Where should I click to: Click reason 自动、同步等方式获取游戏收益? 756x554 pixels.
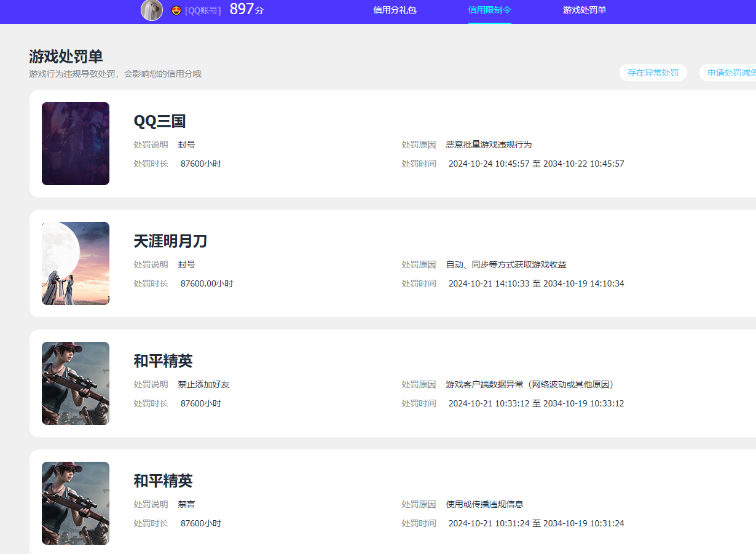[x=506, y=264]
